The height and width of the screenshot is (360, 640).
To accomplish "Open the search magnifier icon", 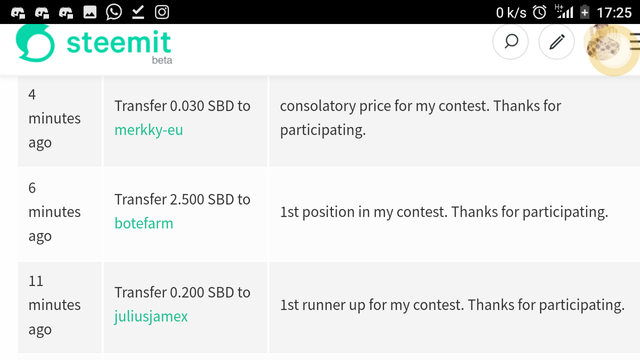I will [x=510, y=42].
